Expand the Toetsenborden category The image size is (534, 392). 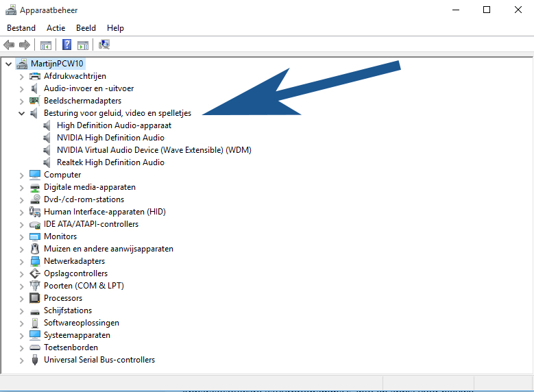pos(21,348)
